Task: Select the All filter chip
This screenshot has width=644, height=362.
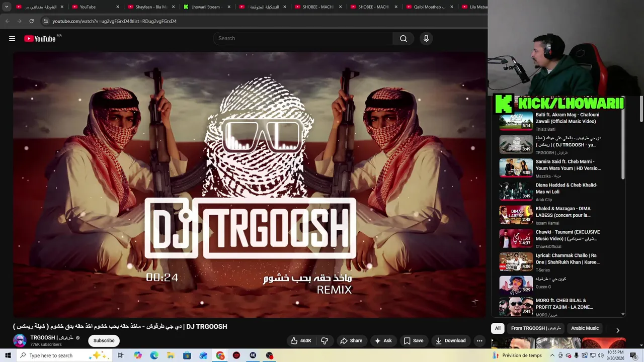Action: pyautogui.click(x=498, y=328)
